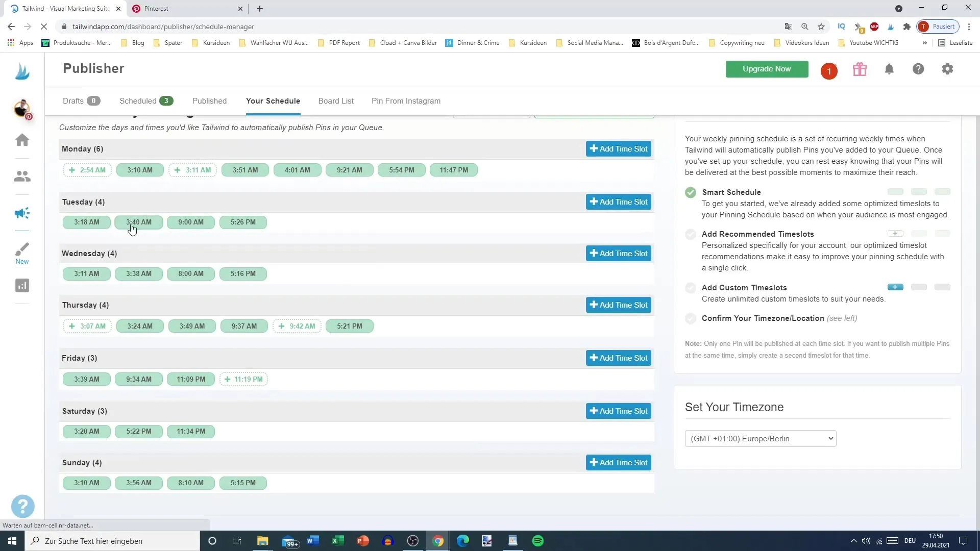
Task: Click the 3:40 AM Tuesday timeslot
Action: point(139,222)
